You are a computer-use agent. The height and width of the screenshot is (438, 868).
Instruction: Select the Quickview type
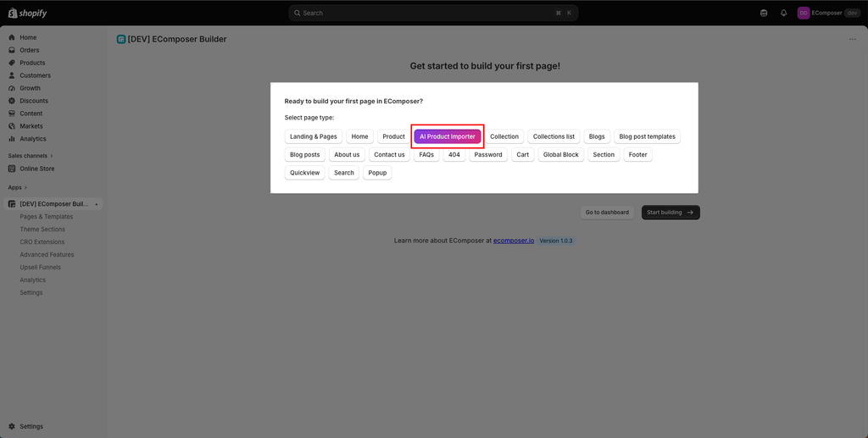[x=304, y=173]
